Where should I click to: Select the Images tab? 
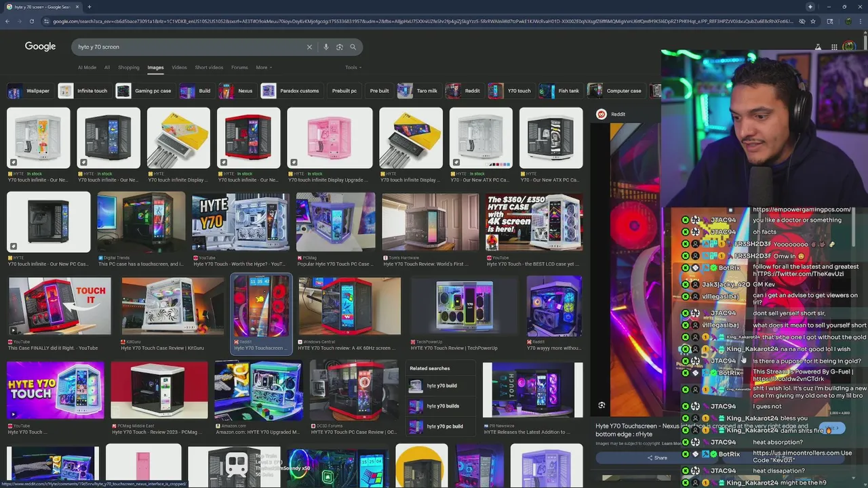tap(155, 67)
